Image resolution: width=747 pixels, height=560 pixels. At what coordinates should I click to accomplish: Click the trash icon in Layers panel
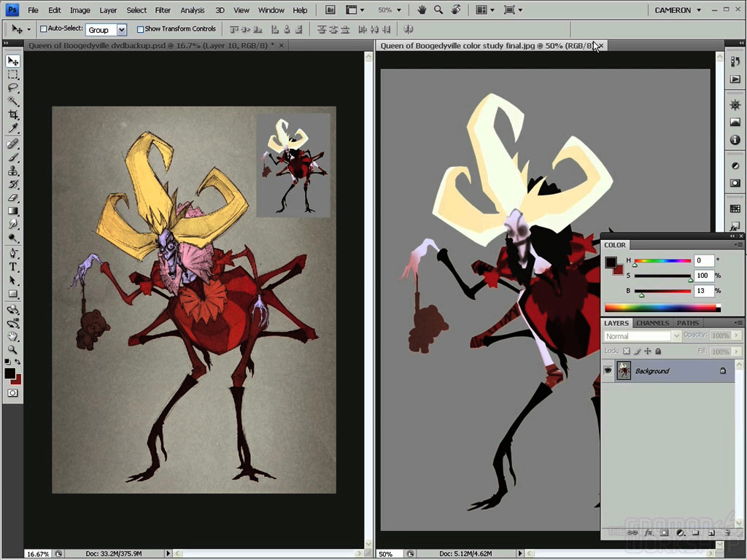[727, 533]
